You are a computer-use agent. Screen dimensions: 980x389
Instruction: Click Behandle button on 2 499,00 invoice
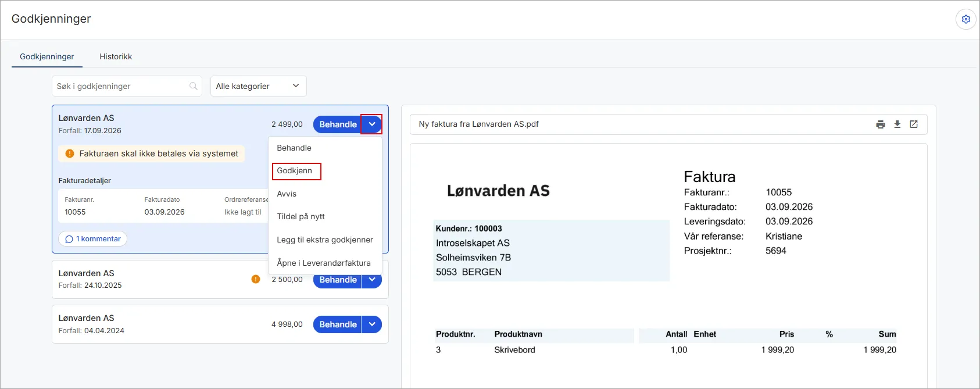pyautogui.click(x=337, y=124)
